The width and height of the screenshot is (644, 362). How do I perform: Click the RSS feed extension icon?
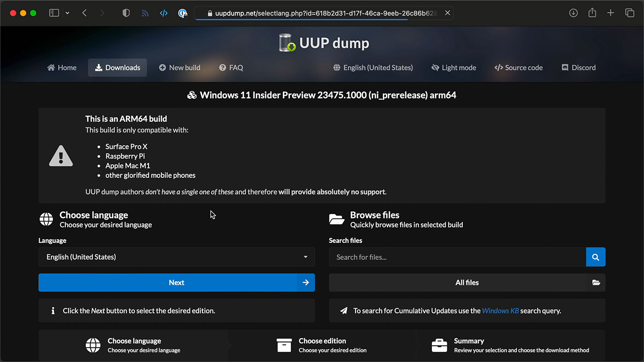coord(145,13)
